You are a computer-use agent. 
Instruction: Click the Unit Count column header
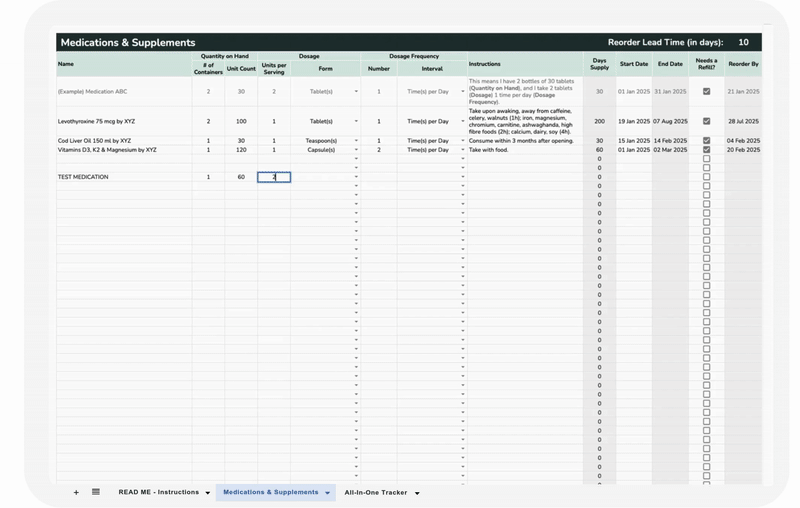[x=241, y=69]
